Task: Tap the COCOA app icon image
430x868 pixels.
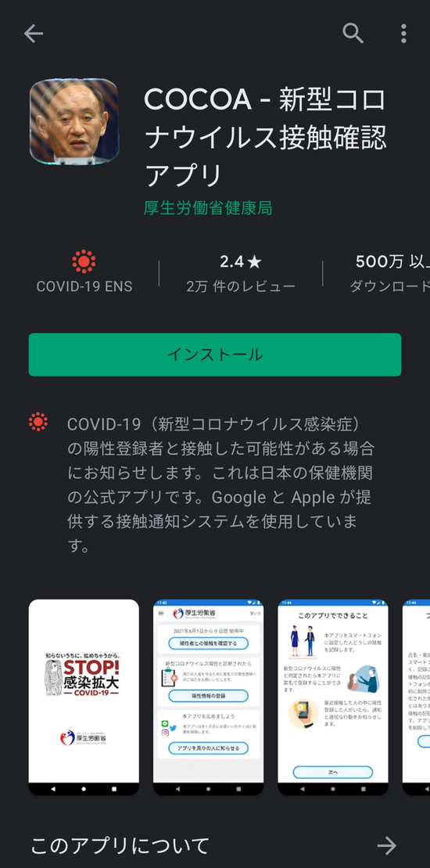Action: point(74,122)
